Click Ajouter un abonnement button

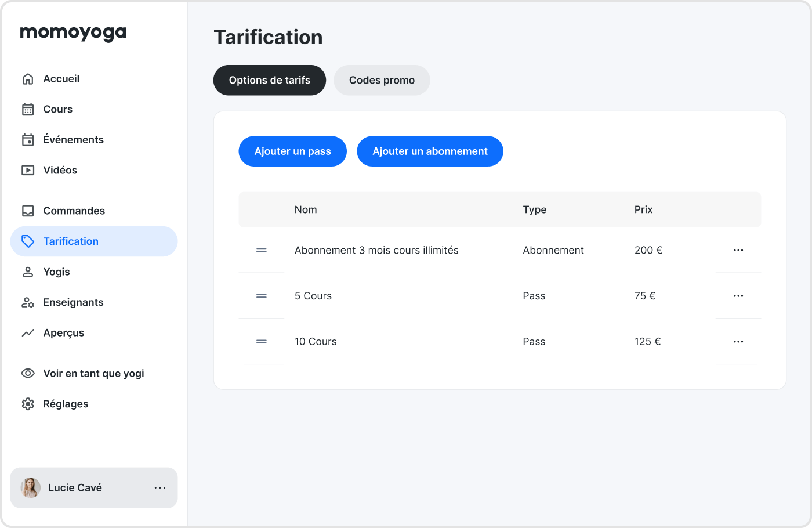click(x=430, y=151)
